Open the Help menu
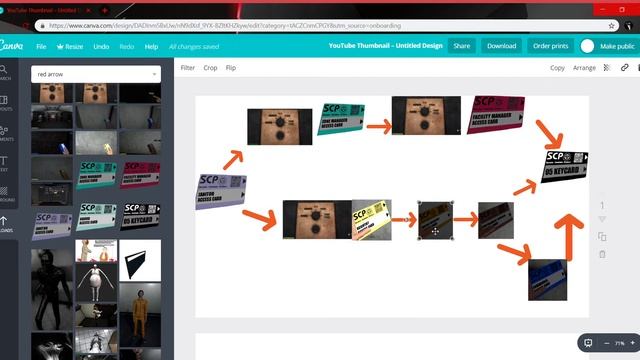Screen dimensions: 640x360 [x=151, y=47]
